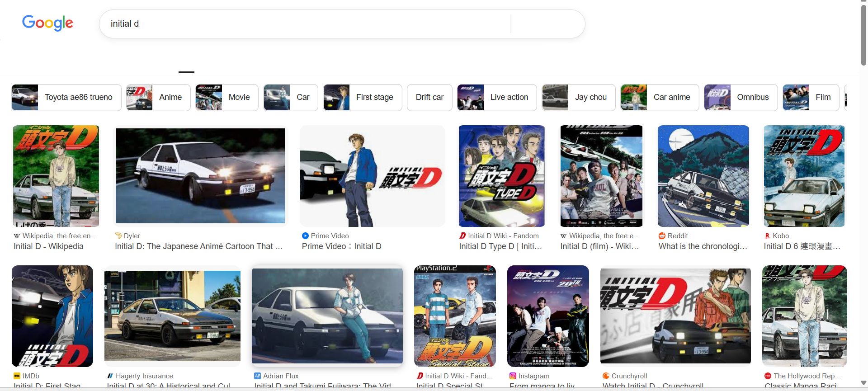The height and width of the screenshot is (391, 868).
Task: Click the vertical page scrollbar
Action: (x=863, y=36)
